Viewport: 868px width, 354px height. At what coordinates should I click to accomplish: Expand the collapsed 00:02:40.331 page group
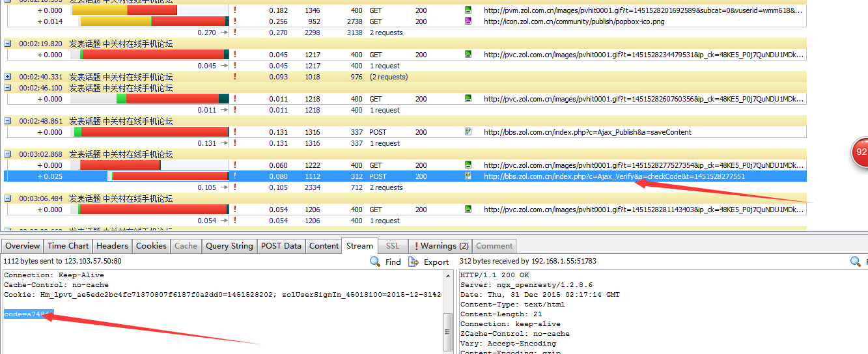pyautogui.click(x=8, y=77)
